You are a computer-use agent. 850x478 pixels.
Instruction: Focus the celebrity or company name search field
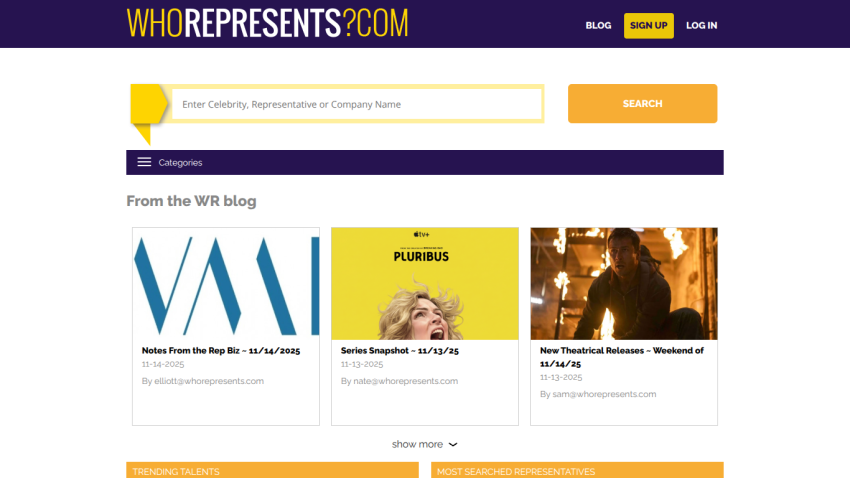tap(357, 104)
